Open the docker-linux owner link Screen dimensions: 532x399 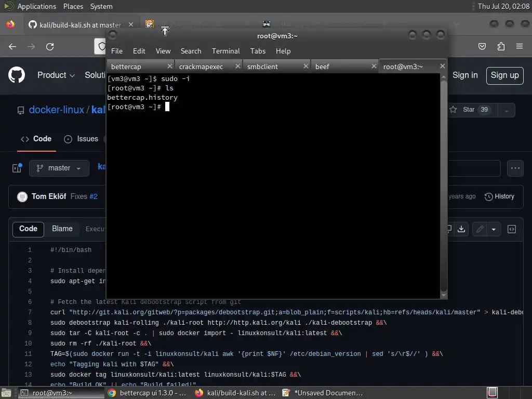(x=56, y=110)
